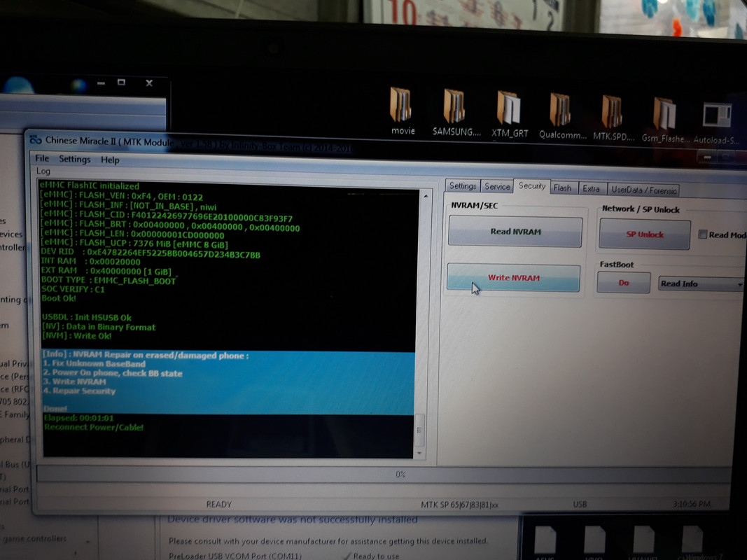Click the 'Fix Unknown BaseBand' log line

coord(95,364)
